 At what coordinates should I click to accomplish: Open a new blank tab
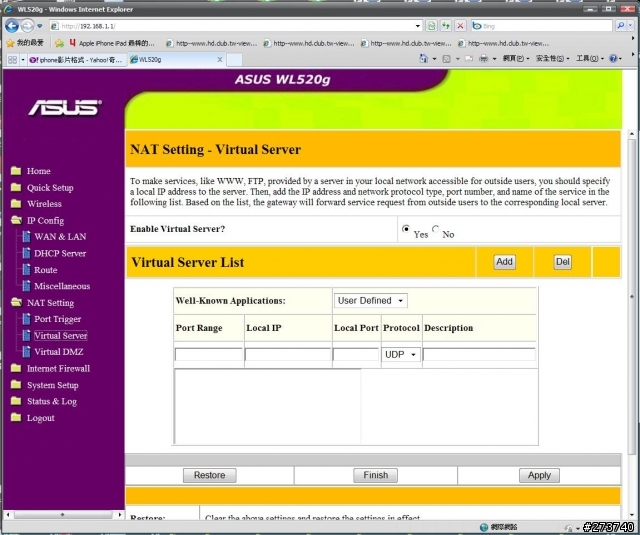click(x=234, y=60)
